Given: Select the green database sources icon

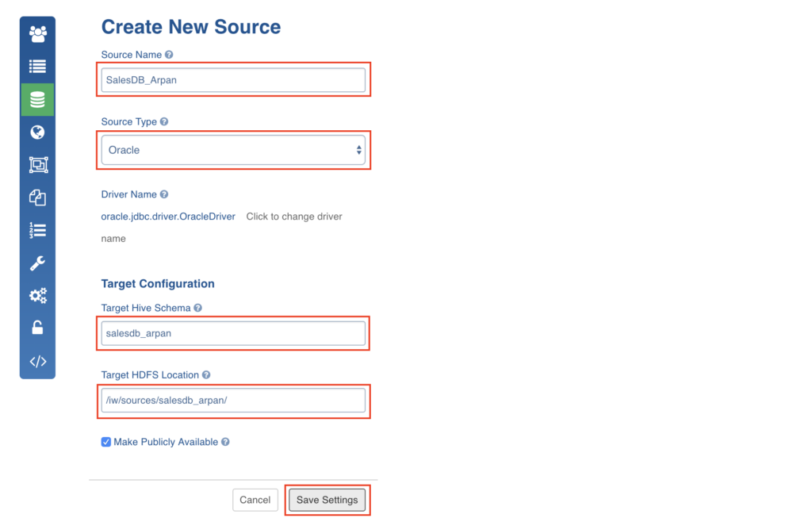Looking at the screenshot, I should 38,99.
